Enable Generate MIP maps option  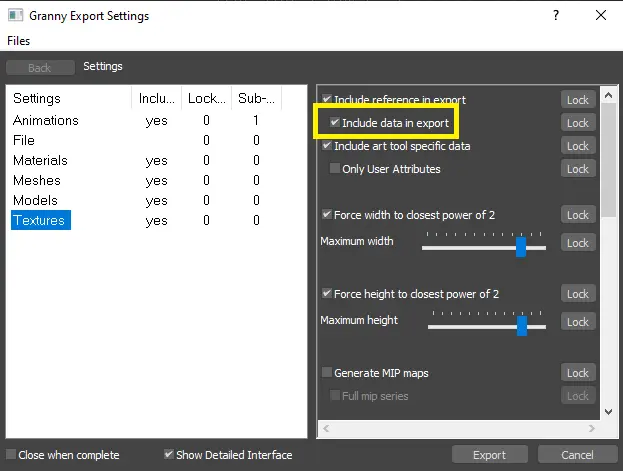(x=327, y=373)
